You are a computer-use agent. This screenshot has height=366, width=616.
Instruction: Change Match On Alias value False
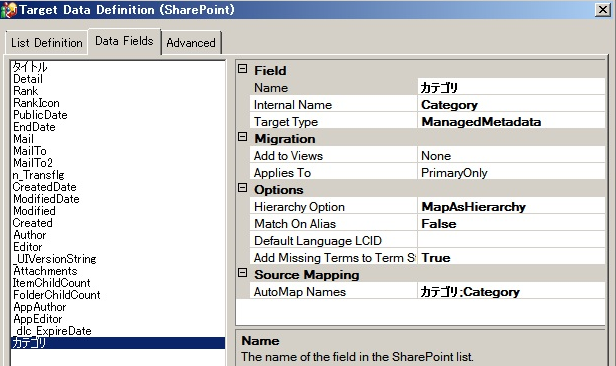click(511, 224)
